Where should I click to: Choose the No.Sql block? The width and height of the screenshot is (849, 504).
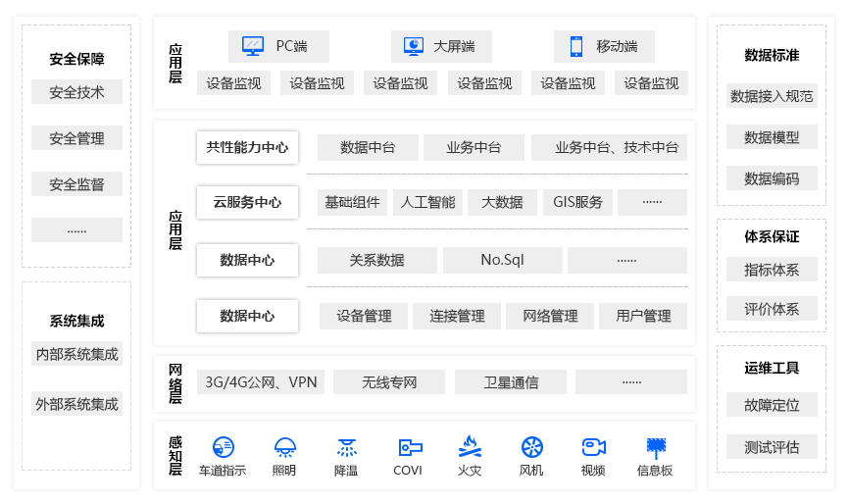[x=502, y=260]
